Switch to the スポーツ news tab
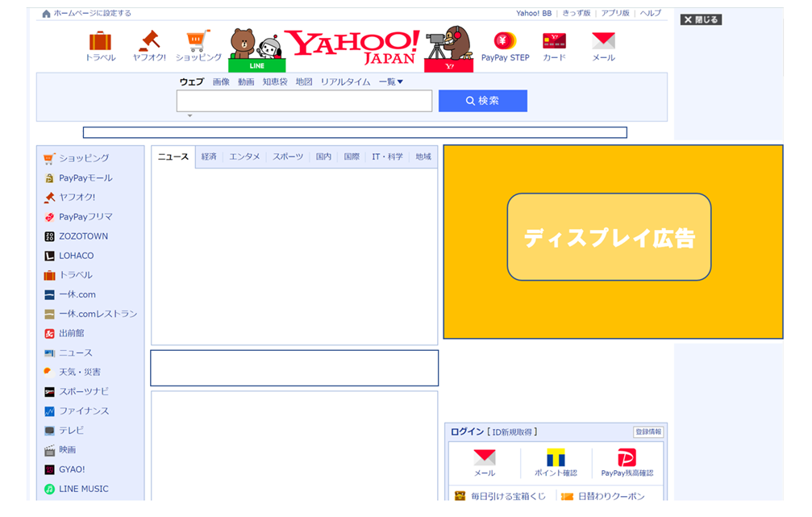The height and width of the screenshot is (517, 812). coord(288,156)
